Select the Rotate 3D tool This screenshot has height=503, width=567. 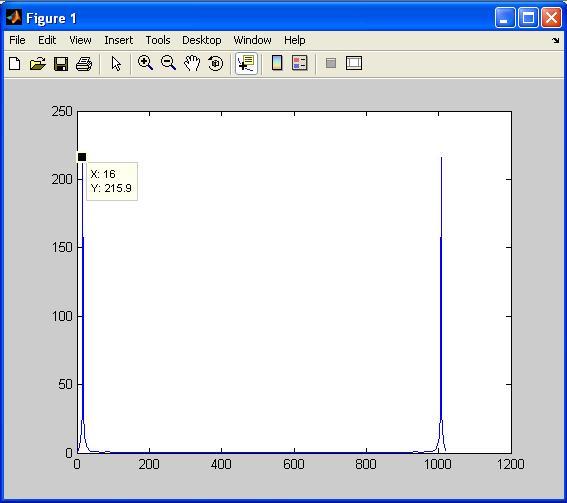point(216,63)
